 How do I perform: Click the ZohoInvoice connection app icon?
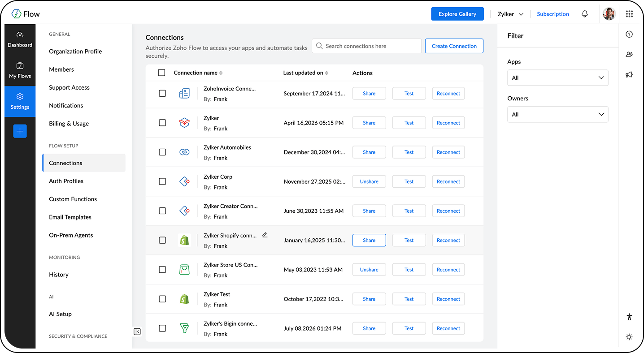(x=184, y=94)
